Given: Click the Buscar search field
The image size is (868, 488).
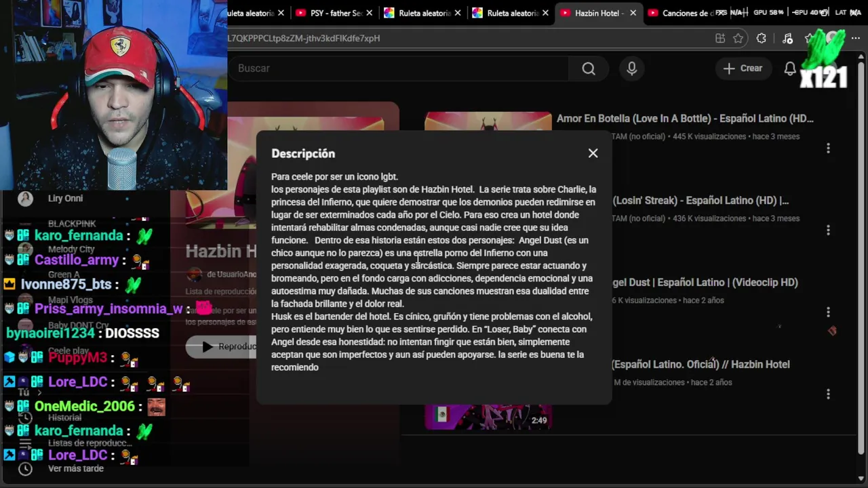Looking at the screenshot, I should tap(400, 68).
